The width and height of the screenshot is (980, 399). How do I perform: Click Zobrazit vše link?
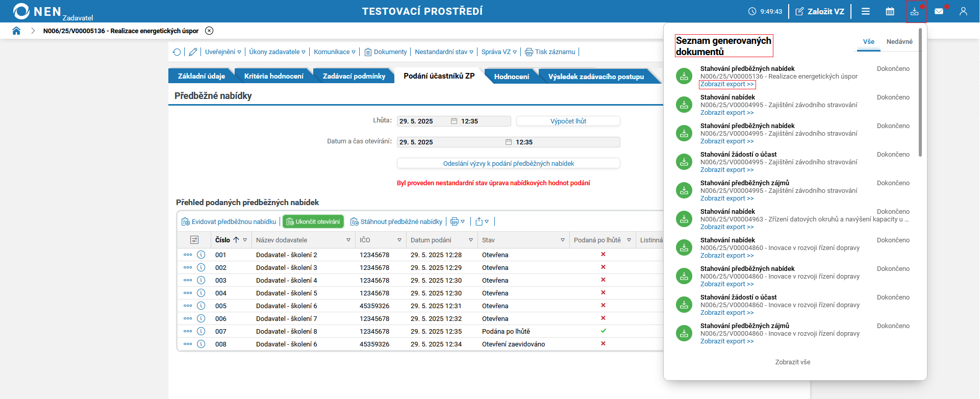(x=792, y=362)
